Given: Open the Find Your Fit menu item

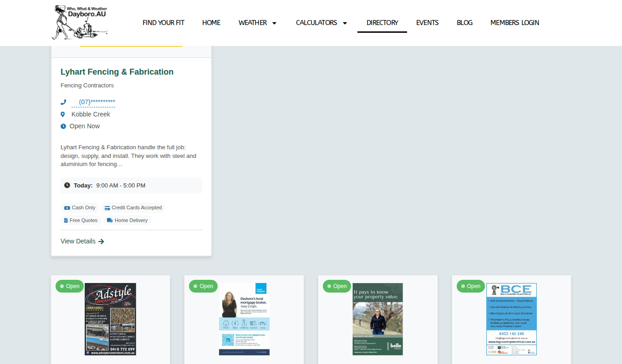Looking at the screenshot, I should [x=163, y=23].
